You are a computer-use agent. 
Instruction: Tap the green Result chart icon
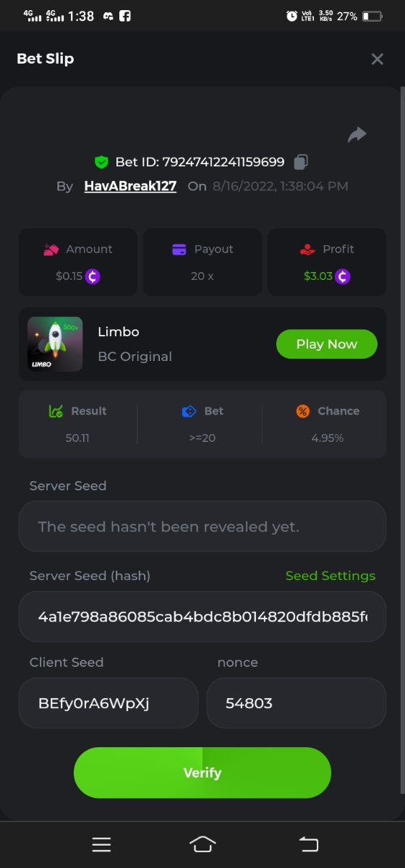56,411
